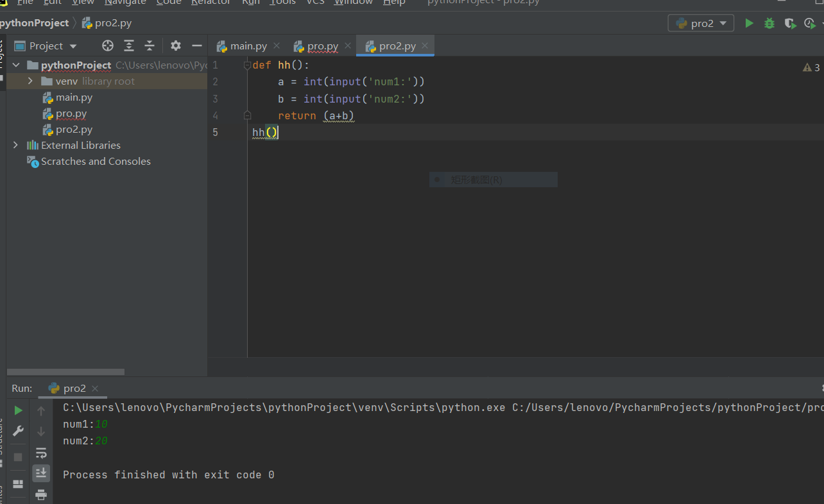
Task: Close the main.py editor tab
Action: pos(277,46)
